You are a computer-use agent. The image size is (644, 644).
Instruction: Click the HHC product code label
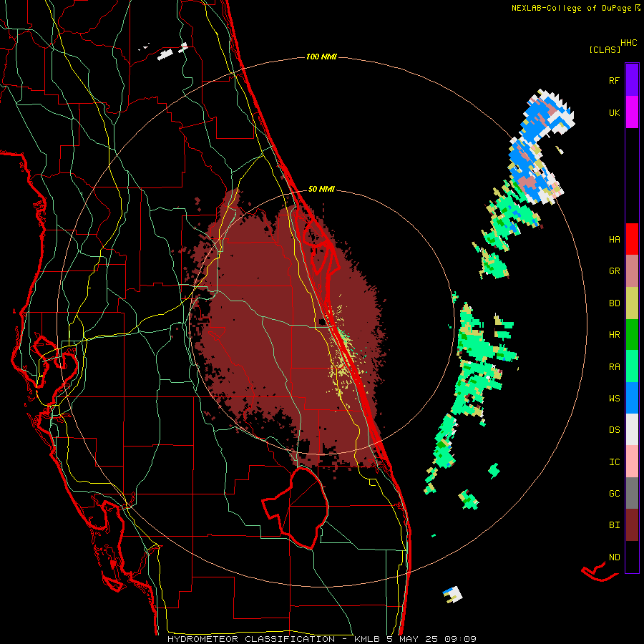click(x=628, y=43)
